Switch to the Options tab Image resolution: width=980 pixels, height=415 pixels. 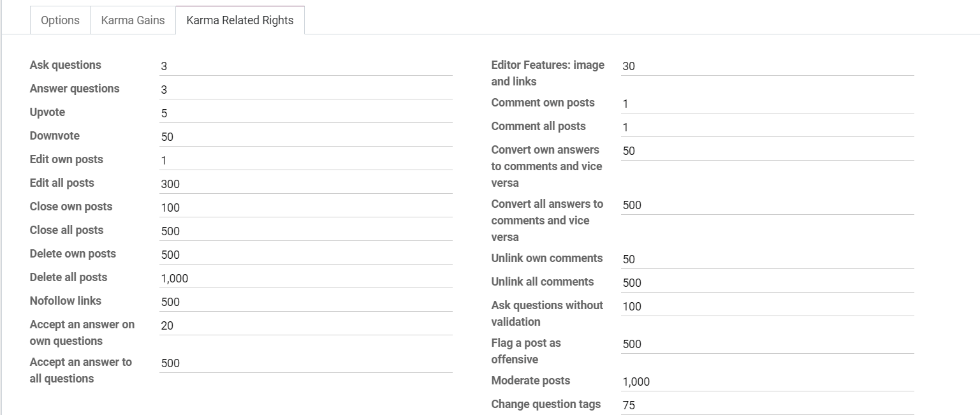(60, 20)
